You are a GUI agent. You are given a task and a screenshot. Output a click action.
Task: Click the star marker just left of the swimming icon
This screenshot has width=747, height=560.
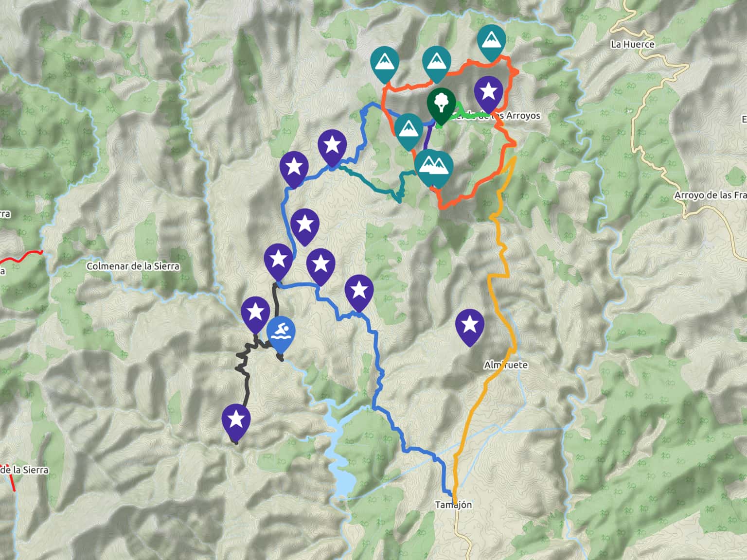255,314
